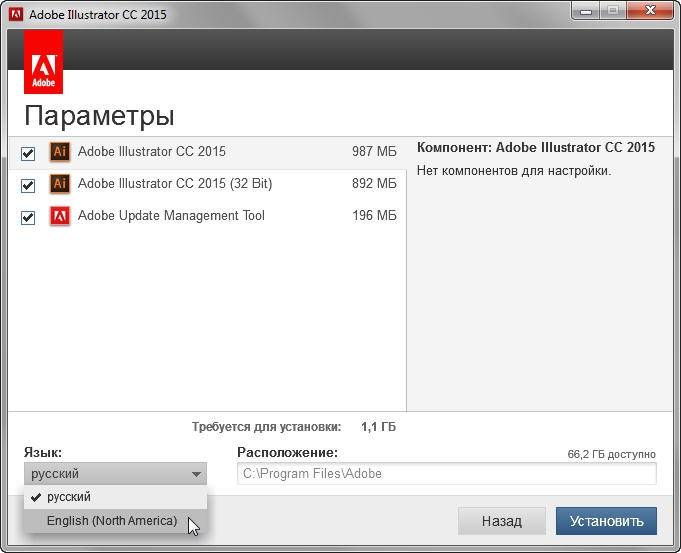Uncheck the Adobe Illustrator CC 2015 checkbox

[x=28, y=153]
